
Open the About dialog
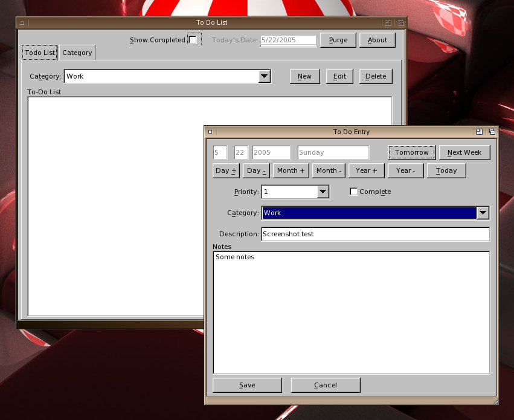point(377,40)
